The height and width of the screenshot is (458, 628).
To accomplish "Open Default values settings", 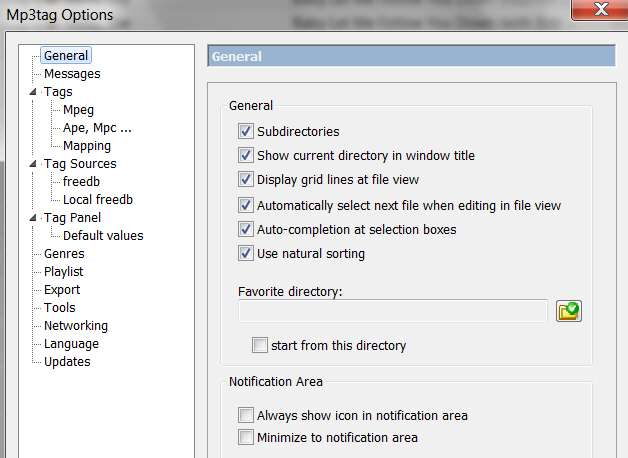I will pyautogui.click(x=103, y=236).
